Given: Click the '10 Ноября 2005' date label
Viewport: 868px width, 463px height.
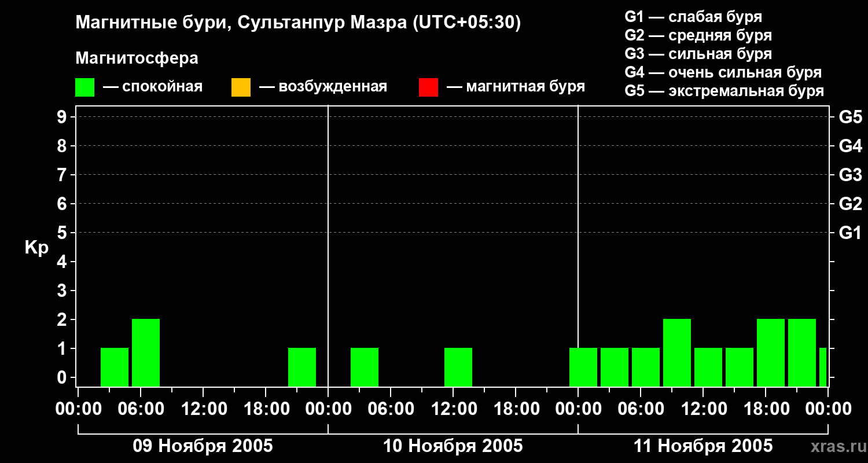Looking at the screenshot, I should 453,446.
